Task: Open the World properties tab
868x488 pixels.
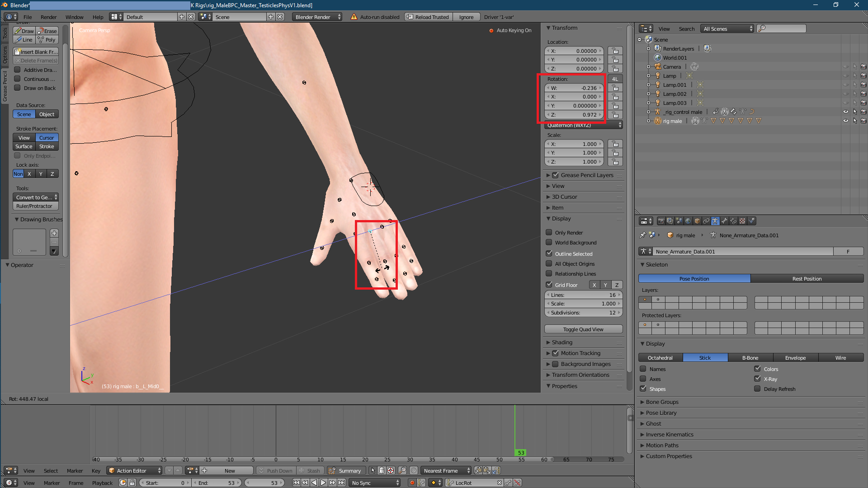Action: [x=688, y=221]
